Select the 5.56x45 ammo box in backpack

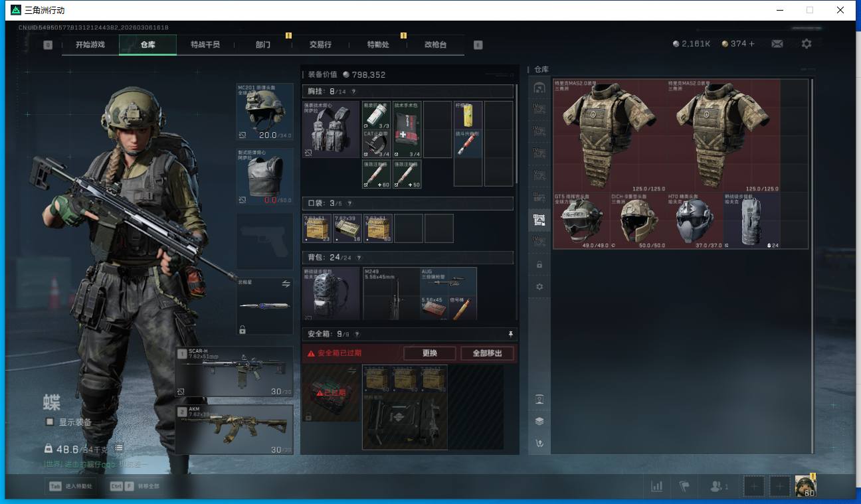click(x=434, y=308)
